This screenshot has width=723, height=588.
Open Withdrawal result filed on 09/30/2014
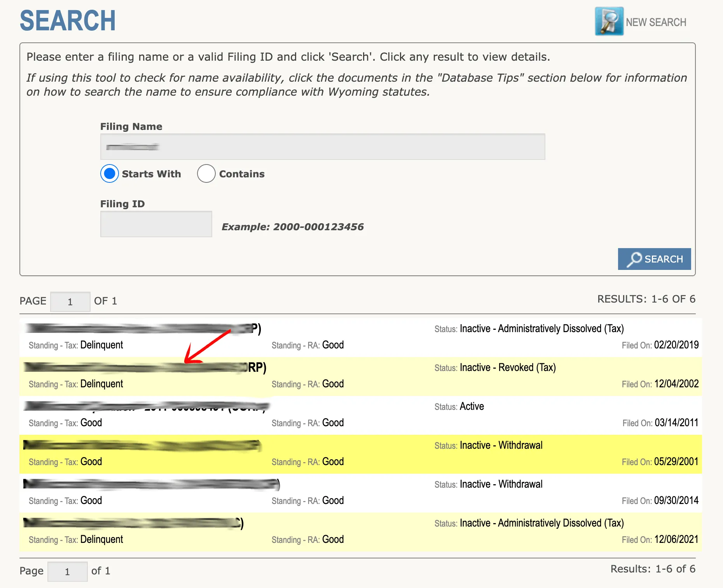[x=361, y=493]
